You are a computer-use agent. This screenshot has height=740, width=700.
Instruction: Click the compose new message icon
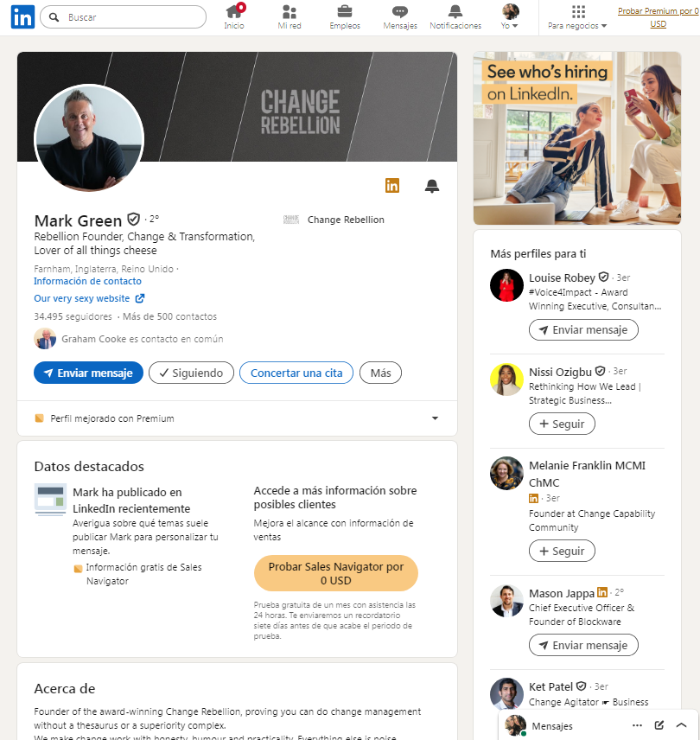(x=659, y=725)
